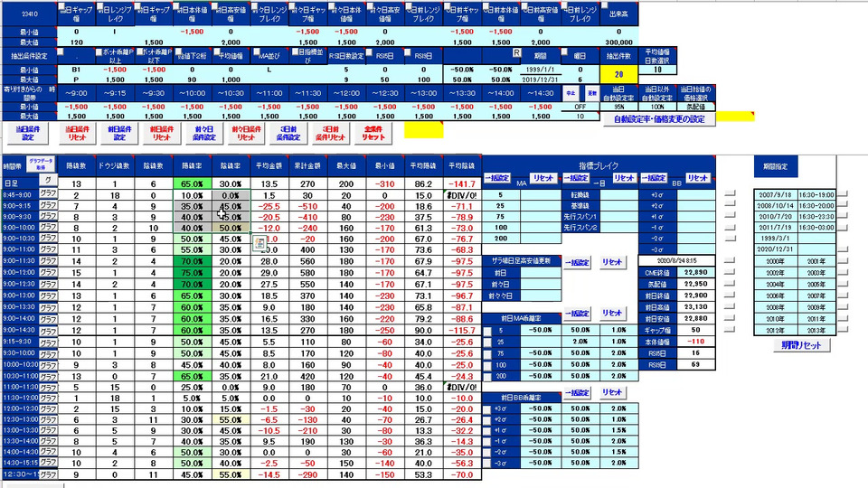Image resolution: width=868 pixels, height=488 pixels.
Task: Toggle the RSI5日 checkbox
Action: 369,52
